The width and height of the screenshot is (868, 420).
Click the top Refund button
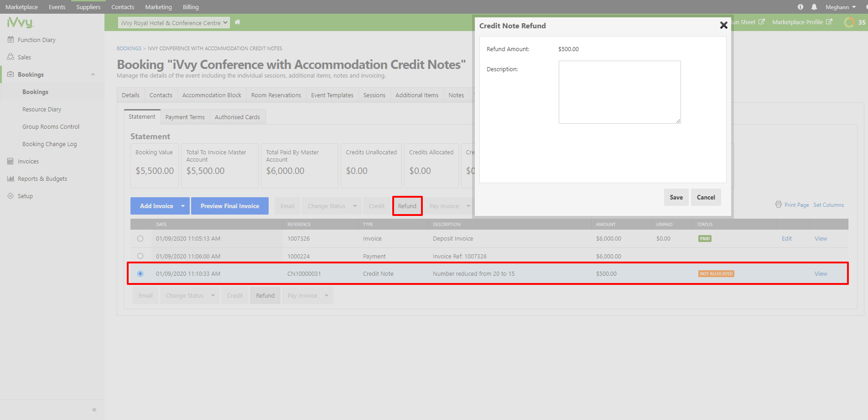pyautogui.click(x=407, y=206)
